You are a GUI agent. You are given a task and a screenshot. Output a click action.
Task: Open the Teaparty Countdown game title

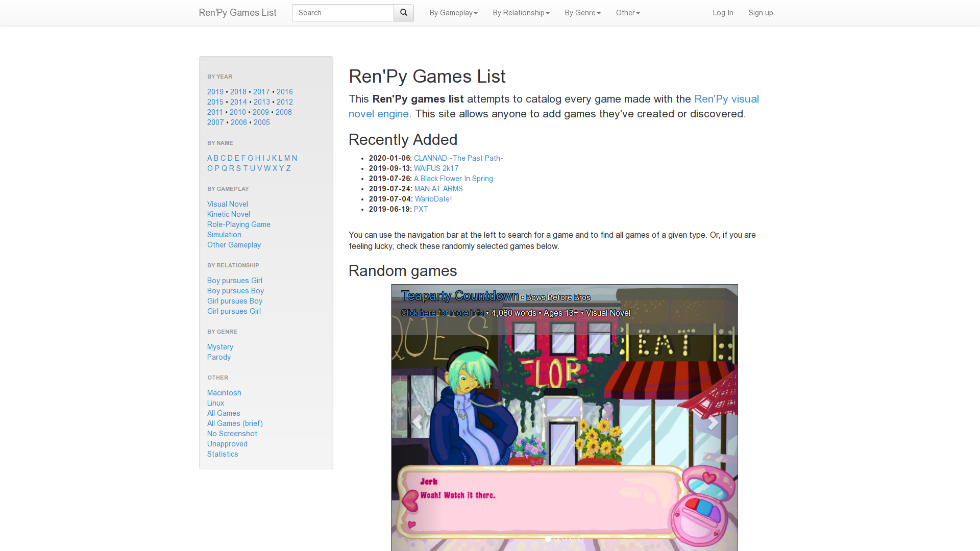(x=460, y=296)
